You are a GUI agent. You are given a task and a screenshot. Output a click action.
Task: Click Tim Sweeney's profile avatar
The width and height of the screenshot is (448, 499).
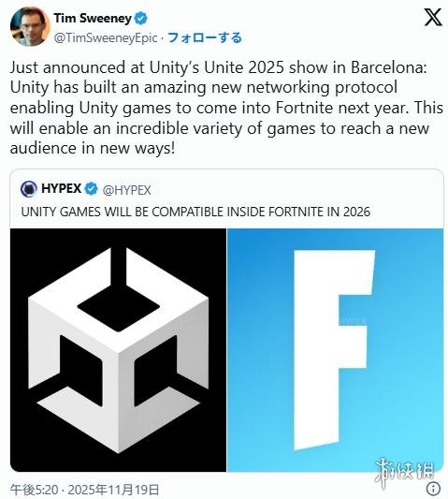click(x=30, y=26)
